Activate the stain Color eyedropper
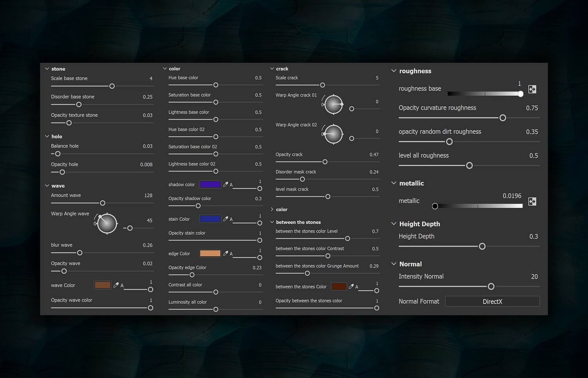This screenshot has height=378, width=588. (226, 219)
